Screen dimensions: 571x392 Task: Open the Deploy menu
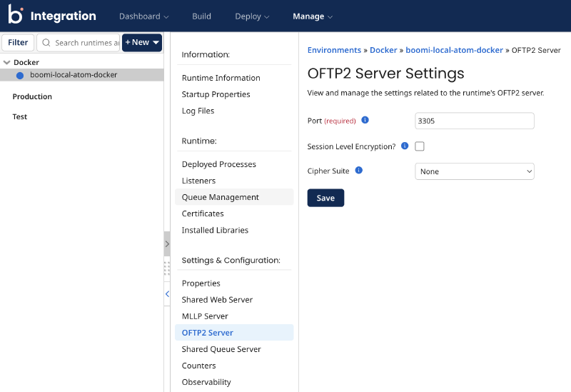click(x=252, y=16)
